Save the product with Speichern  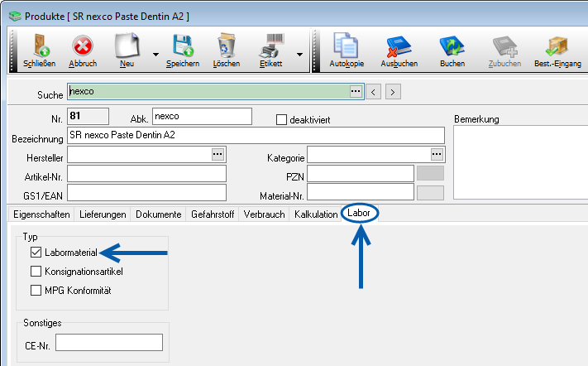pyautogui.click(x=183, y=51)
